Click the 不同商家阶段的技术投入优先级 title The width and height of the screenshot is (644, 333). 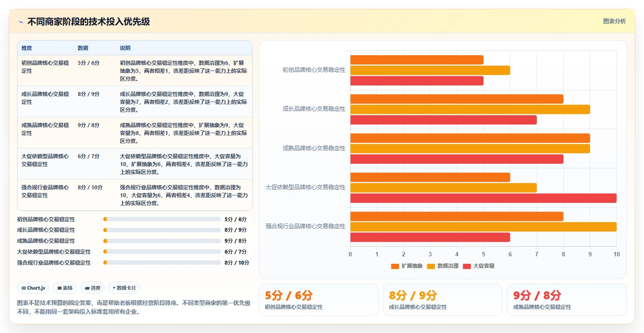coord(89,22)
